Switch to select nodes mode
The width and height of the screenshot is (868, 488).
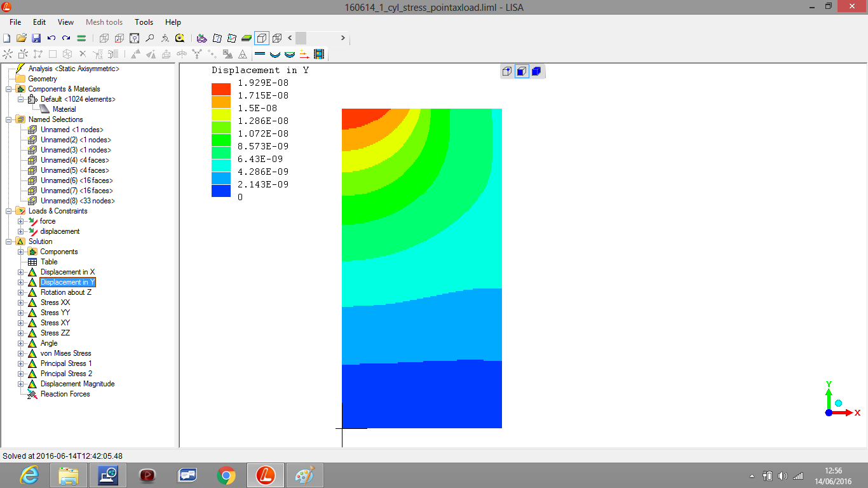pyautogui.click(x=506, y=71)
